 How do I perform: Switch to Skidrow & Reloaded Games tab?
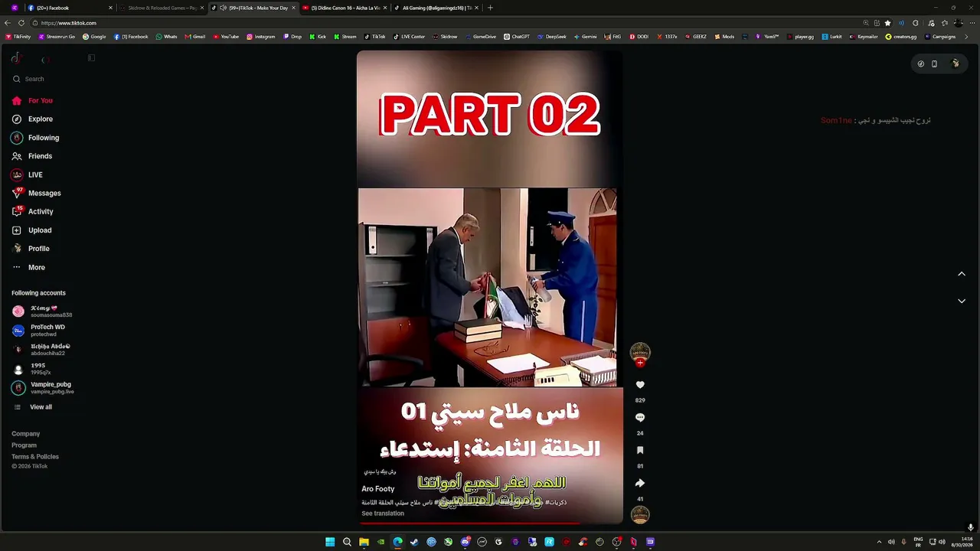coord(162,8)
